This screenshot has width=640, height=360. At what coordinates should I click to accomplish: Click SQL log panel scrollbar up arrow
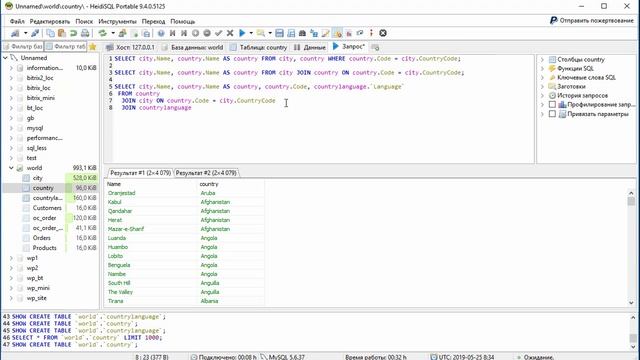(633, 317)
